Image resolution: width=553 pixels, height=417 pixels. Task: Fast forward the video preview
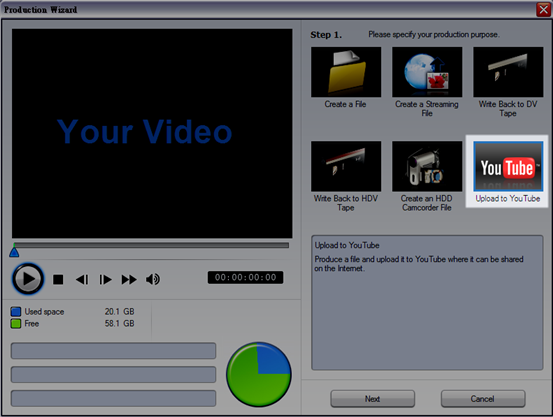[x=129, y=279]
